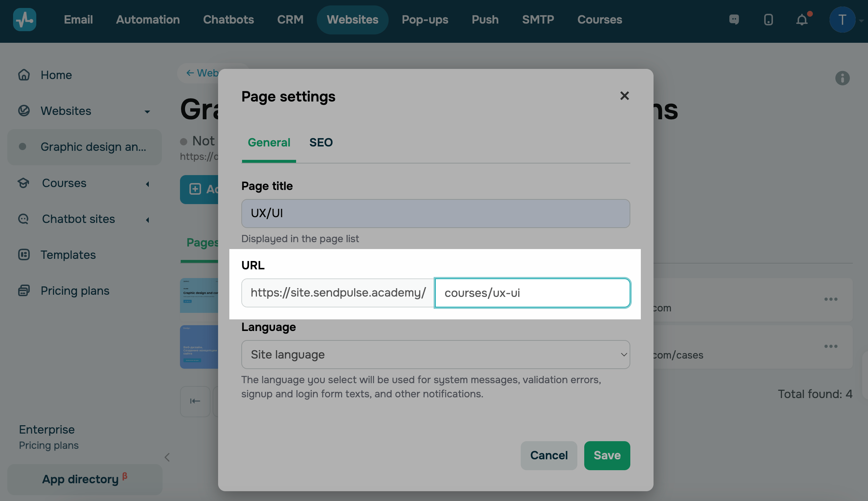The width and height of the screenshot is (868, 501).
Task: Open the Site language dropdown
Action: [x=435, y=355]
